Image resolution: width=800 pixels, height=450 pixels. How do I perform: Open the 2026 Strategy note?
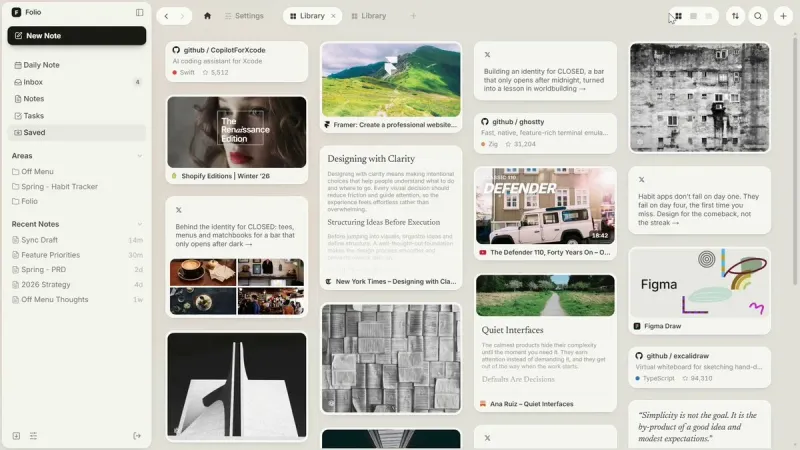(x=77, y=284)
